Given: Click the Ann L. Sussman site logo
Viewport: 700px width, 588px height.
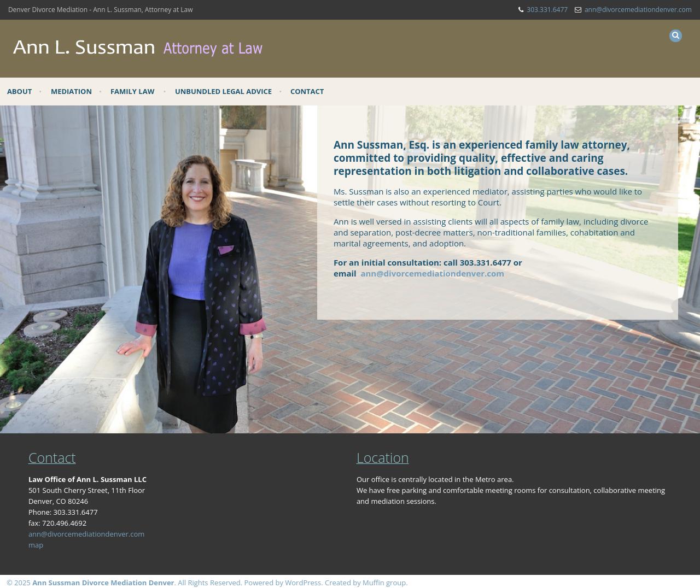Looking at the screenshot, I should [137, 48].
